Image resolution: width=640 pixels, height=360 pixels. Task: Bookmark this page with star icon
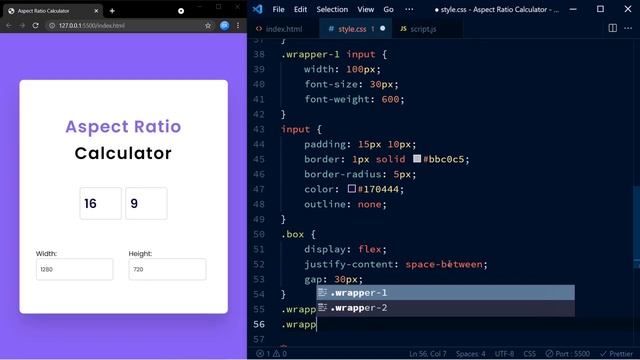(208, 25)
